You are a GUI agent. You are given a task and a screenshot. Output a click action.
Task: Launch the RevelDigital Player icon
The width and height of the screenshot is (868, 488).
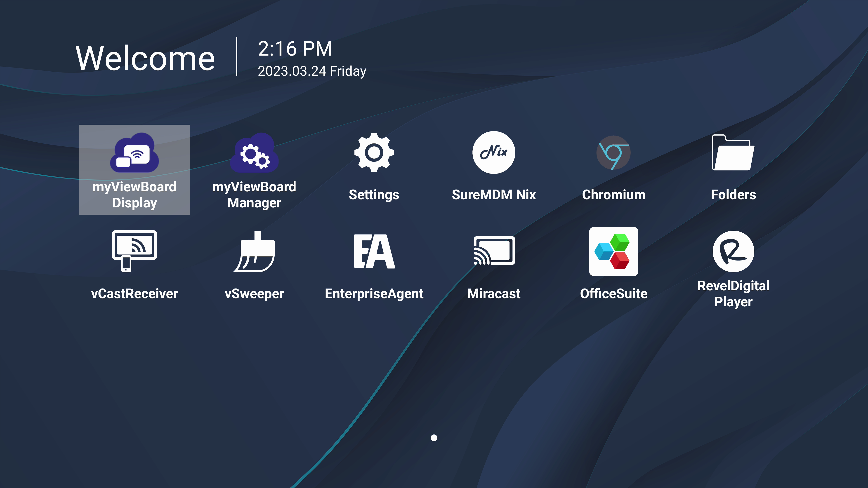pos(733,251)
